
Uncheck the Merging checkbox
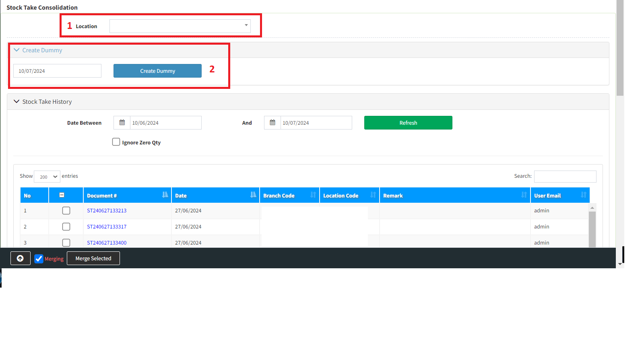point(39,259)
